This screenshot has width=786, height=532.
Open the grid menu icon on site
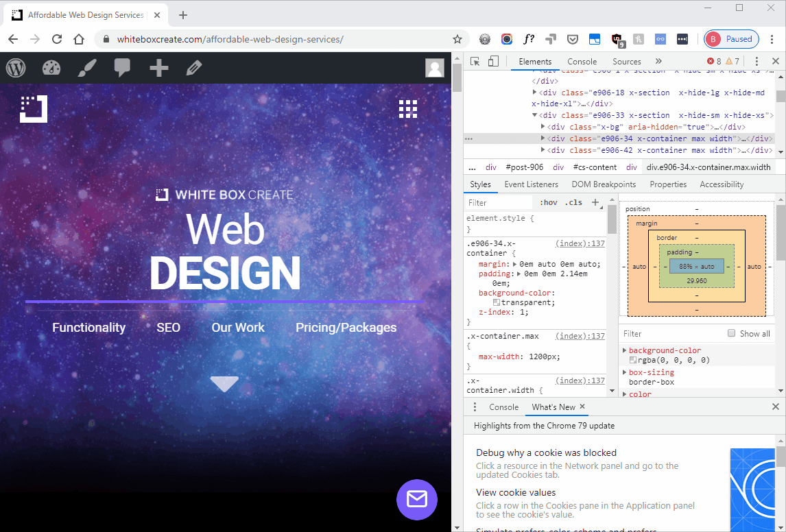pyautogui.click(x=408, y=108)
